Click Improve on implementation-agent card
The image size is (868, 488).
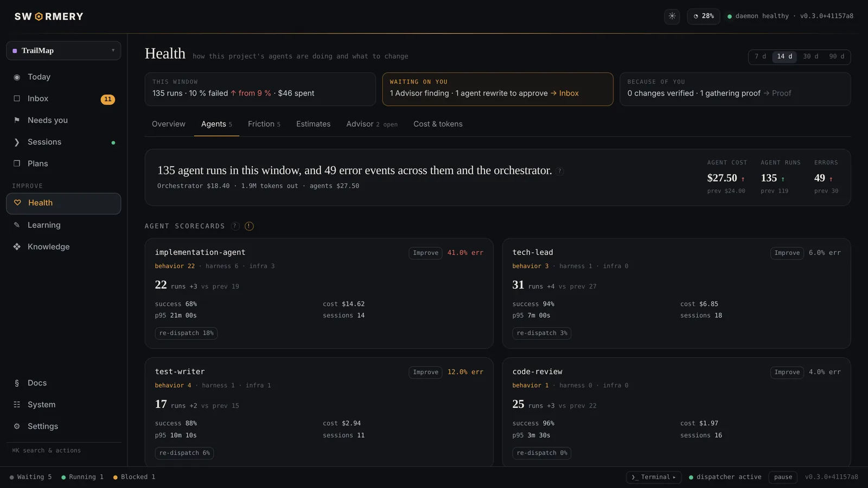(x=425, y=253)
